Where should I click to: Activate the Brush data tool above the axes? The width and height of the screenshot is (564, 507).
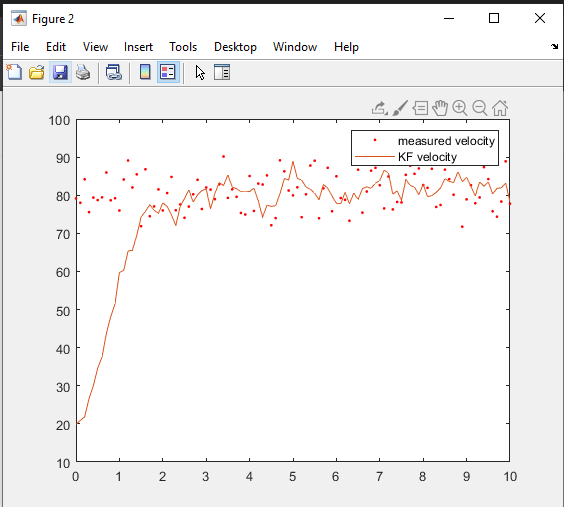(400, 108)
